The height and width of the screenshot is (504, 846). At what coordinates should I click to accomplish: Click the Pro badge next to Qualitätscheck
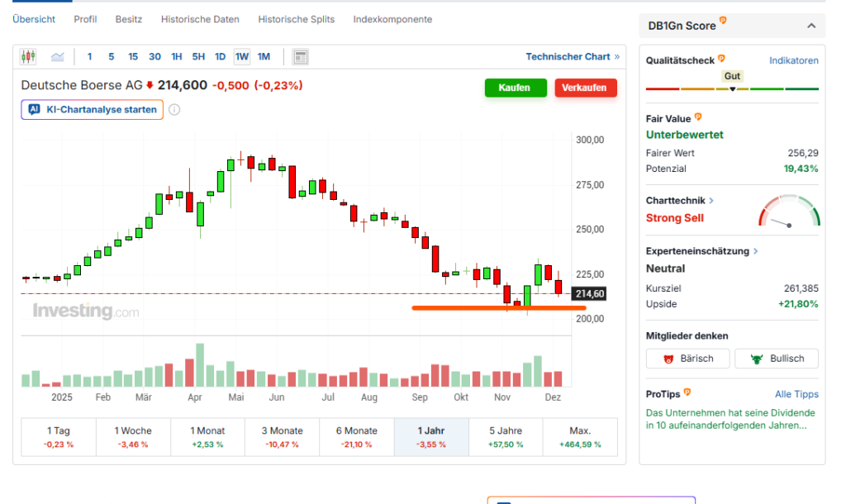(x=721, y=59)
